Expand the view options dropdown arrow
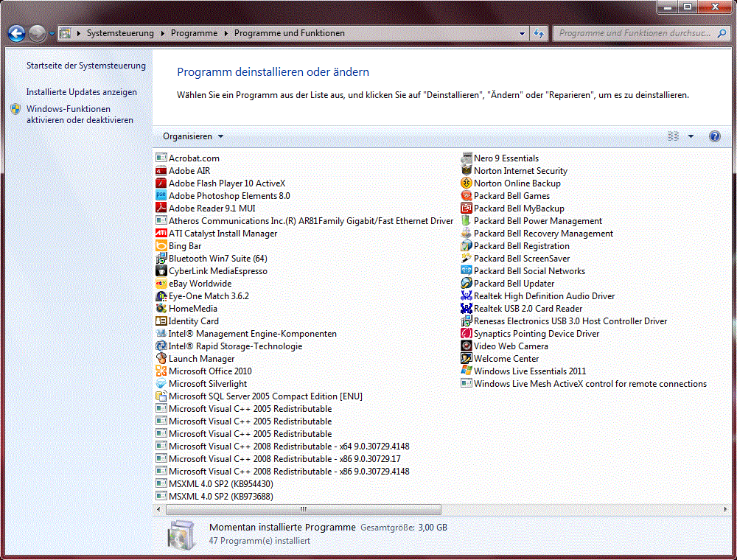Screen dimensions: 737x560 pyautogui.click(x=691, y=136)
